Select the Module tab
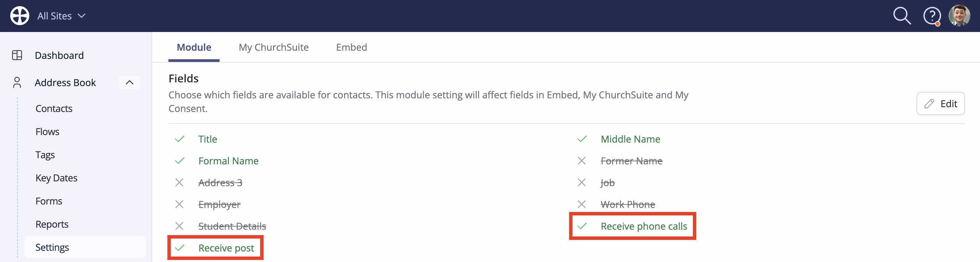The image size is (980, 262). tap(194, 47)
